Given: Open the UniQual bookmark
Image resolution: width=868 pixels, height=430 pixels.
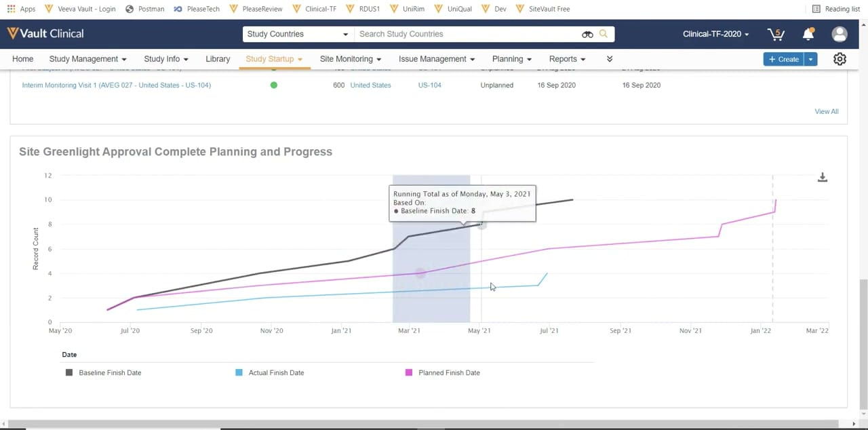Looking at the screenshot, I should (454, 9).
